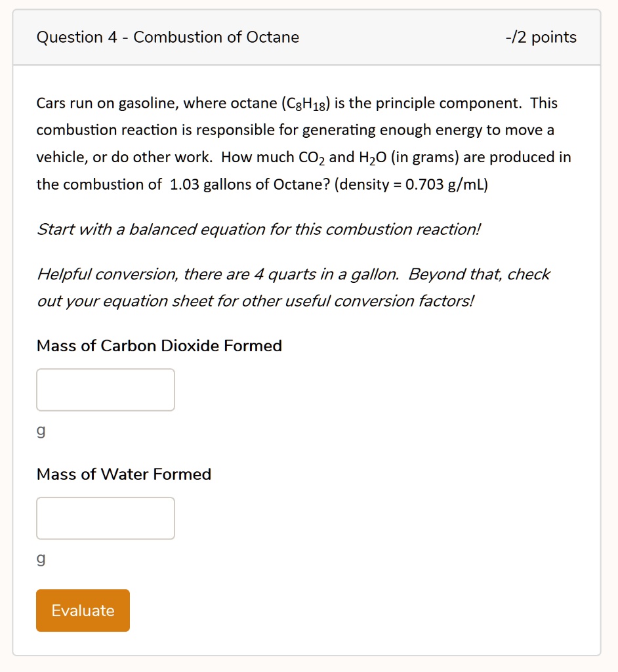Click the quarts-to-gallon conversion hint text
Viewport: 618px width, 672px height.
[x=293, y=287]
